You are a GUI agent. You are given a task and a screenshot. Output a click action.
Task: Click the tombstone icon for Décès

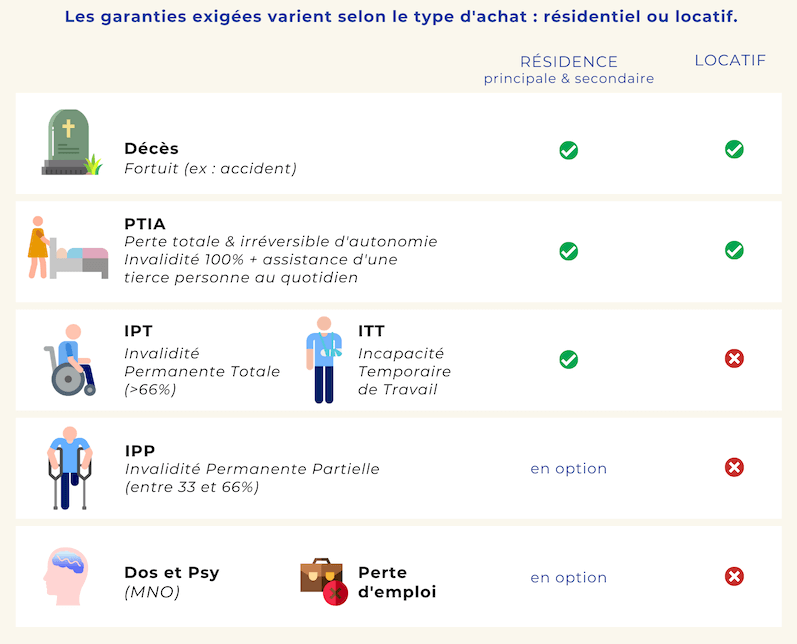(x=70, y=143)
